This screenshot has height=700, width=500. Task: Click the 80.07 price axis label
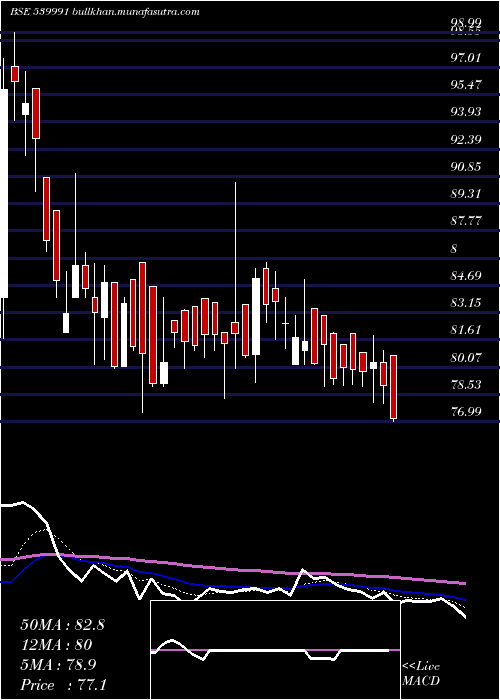[466, 358]
